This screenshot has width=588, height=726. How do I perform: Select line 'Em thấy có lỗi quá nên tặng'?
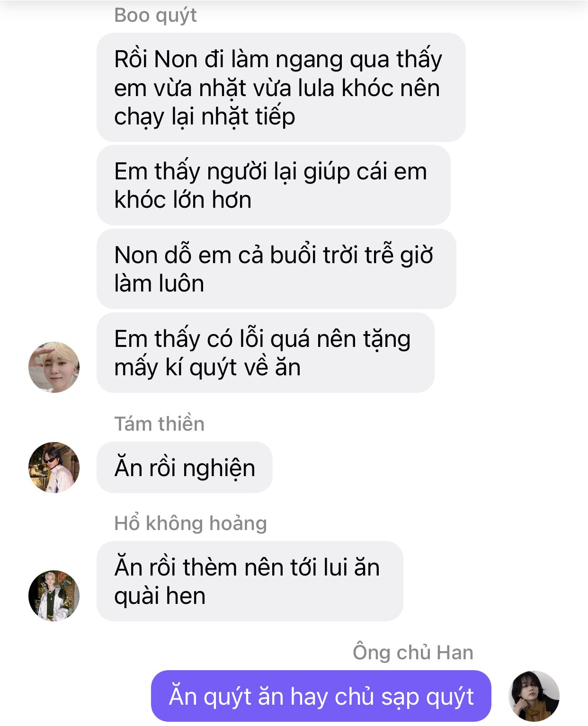pos(262,339)
